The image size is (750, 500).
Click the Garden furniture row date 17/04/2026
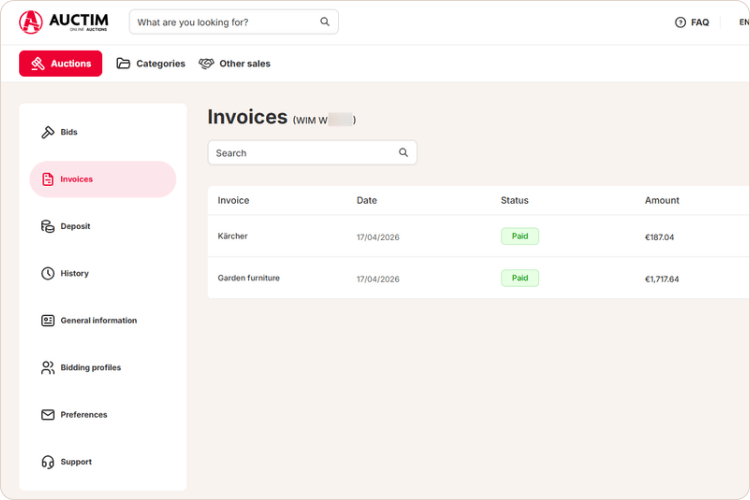pyautogui.click(x=378, y=279)
